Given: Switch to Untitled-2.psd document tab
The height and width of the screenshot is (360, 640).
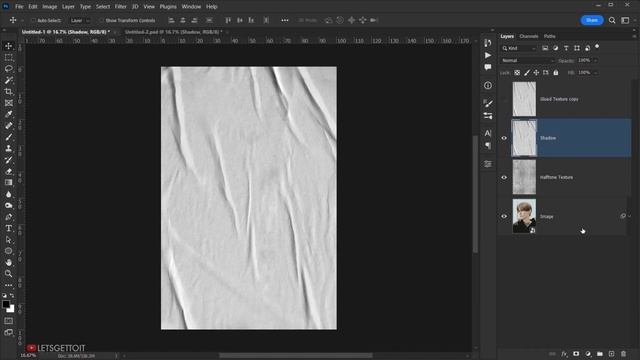Looking at the screenshot, I should click(x=173, y=32).
